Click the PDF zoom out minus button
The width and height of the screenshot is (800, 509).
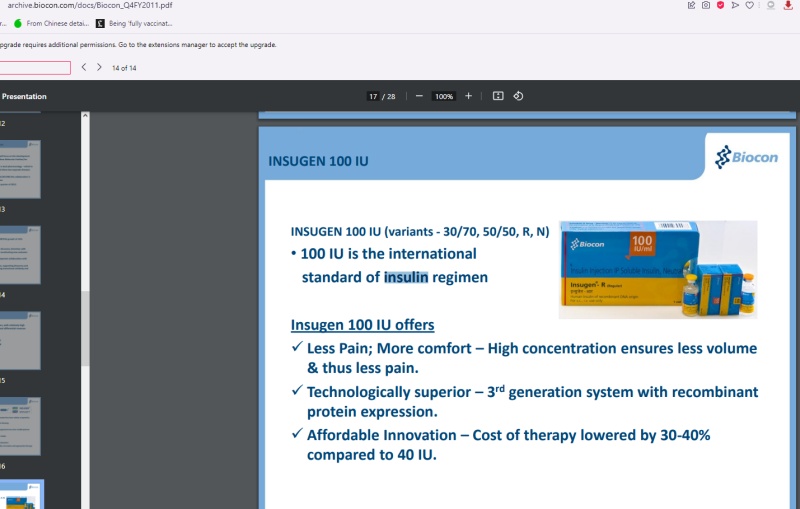tap(419, 96)
